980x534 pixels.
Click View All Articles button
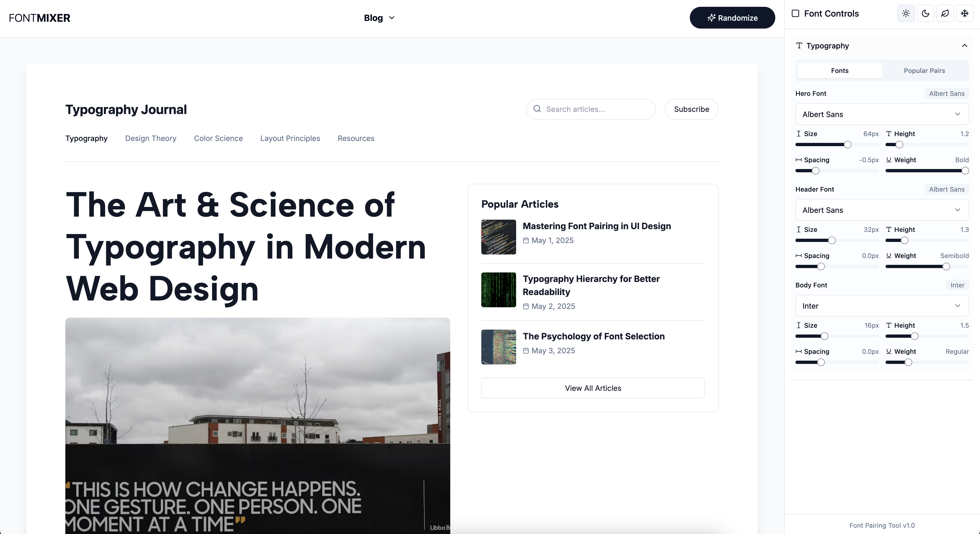click(x=593, y=388)
